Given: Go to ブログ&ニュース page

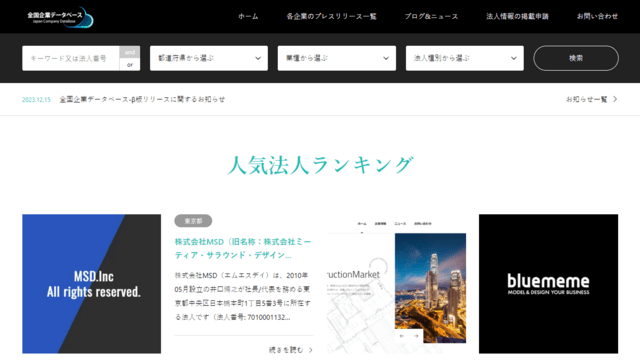Looking at the screenshot, I should (x=431, y=16).
